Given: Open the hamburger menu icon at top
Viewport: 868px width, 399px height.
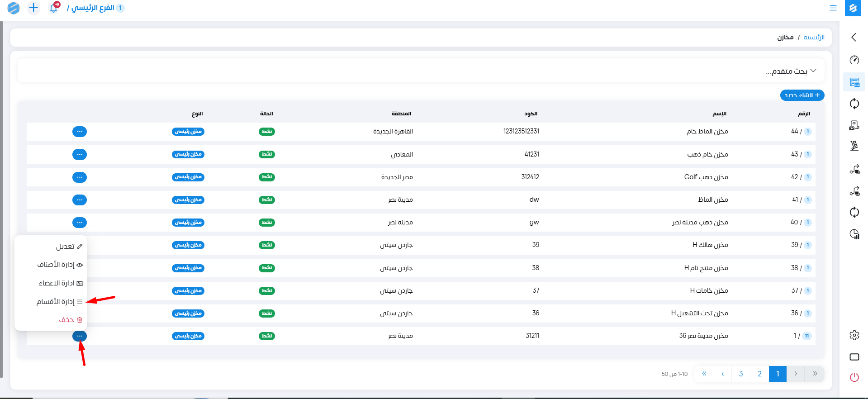Looking at the screenshot, I should pyautogui.click(x=833, y=8).
